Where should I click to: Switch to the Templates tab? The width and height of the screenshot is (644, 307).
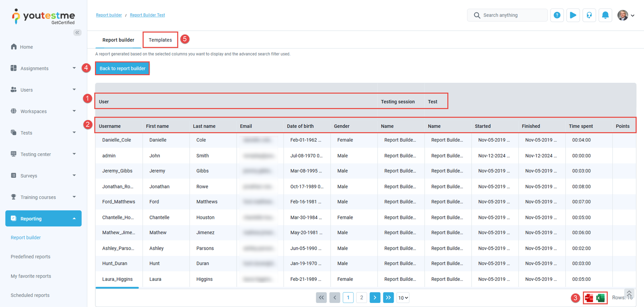coord(160,40)
